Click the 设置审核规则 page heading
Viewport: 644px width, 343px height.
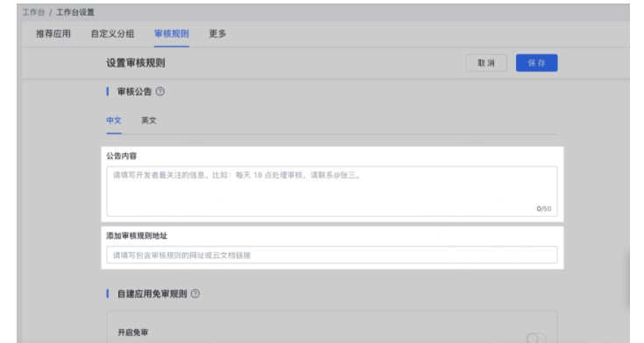point(136,63)
